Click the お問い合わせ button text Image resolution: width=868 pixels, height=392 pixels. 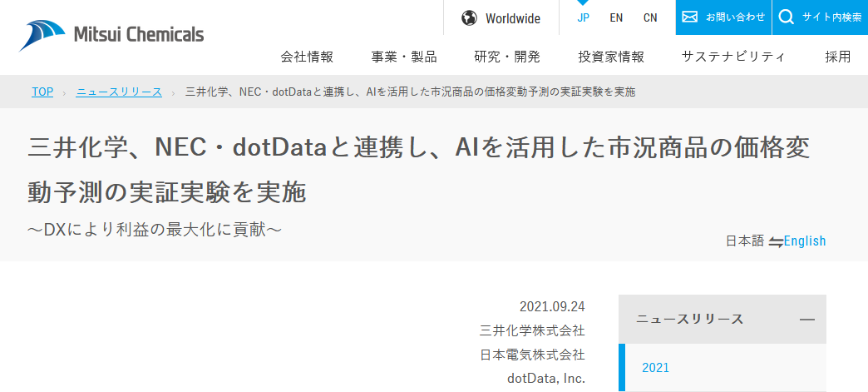click(735, 17)
